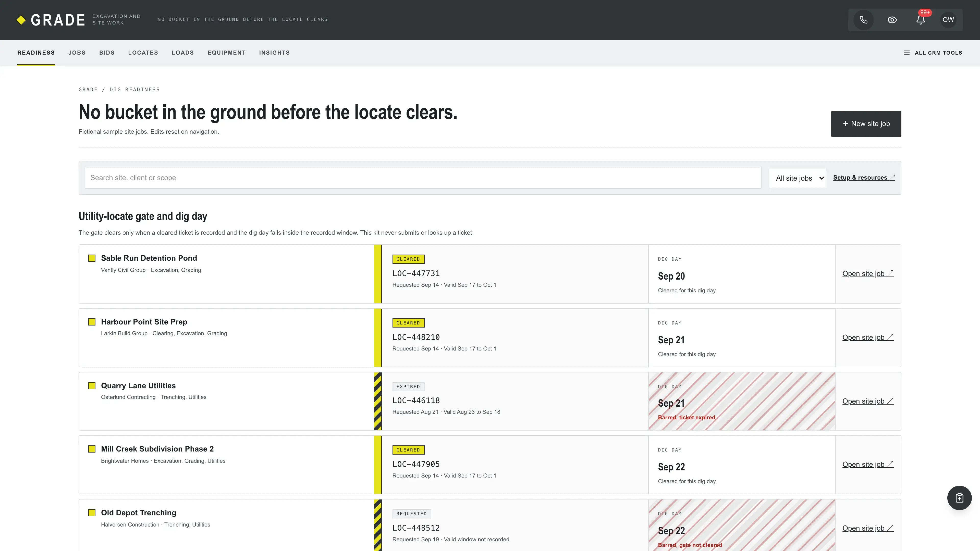Open the floating clipboard button
The image size is (980, 551).
pos(959,498)
